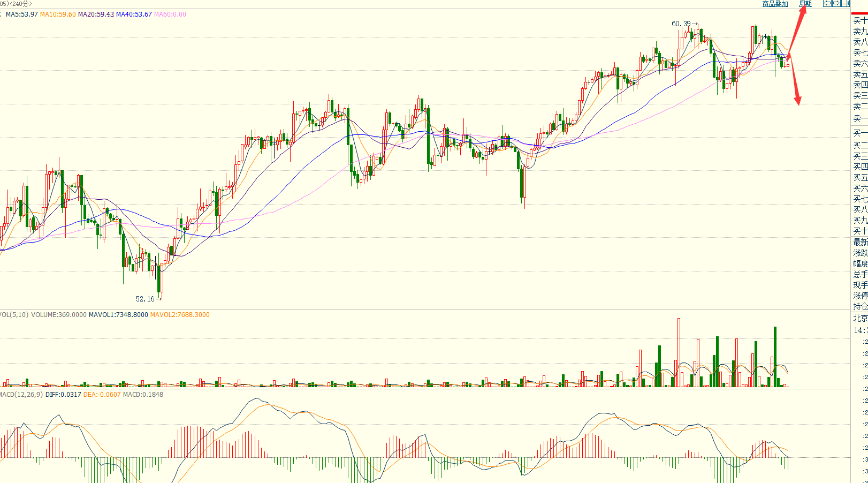Click the 买十 order book row
868x483 pixels.
[x=860, y=231]
